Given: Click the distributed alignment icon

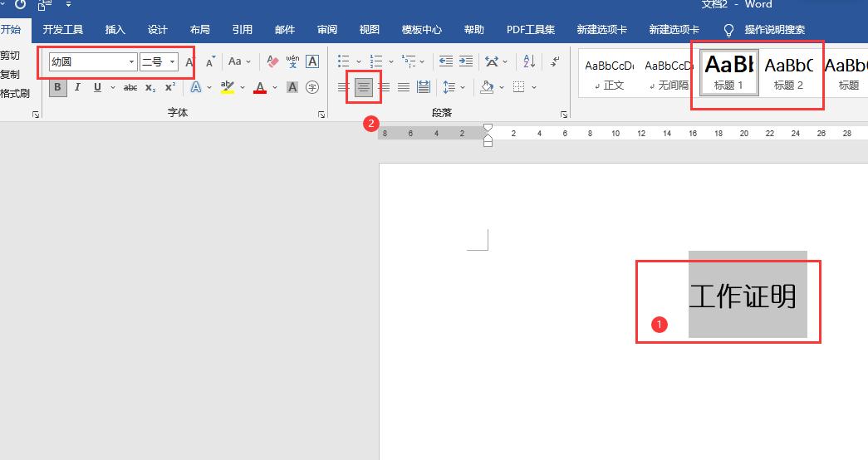Looking at the screenshot, I should point(424,87).
